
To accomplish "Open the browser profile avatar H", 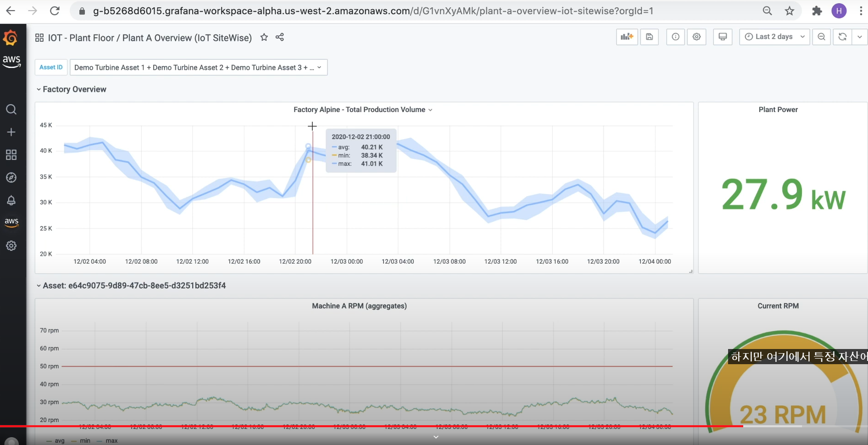I will pyautogui.click(x=839, y=11).
